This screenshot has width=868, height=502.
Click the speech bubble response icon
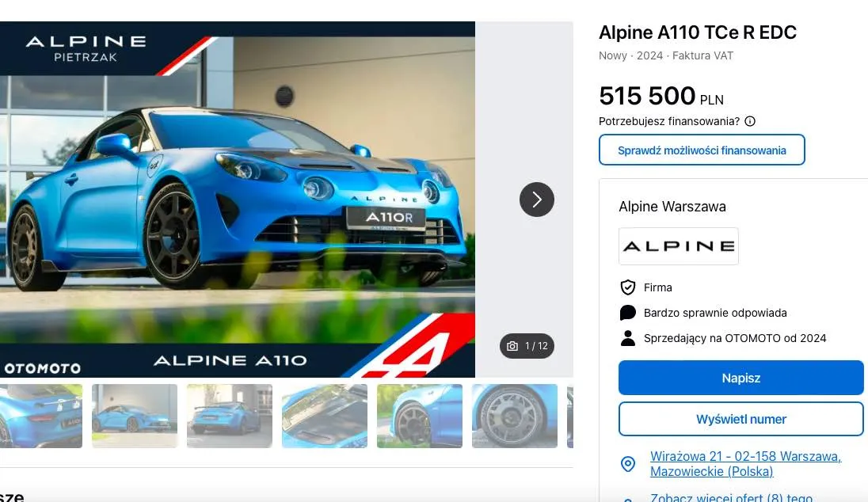tap(628, 313)
